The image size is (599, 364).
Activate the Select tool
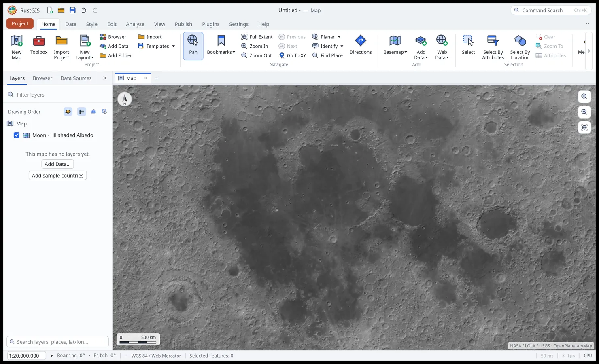click(468, 45)
